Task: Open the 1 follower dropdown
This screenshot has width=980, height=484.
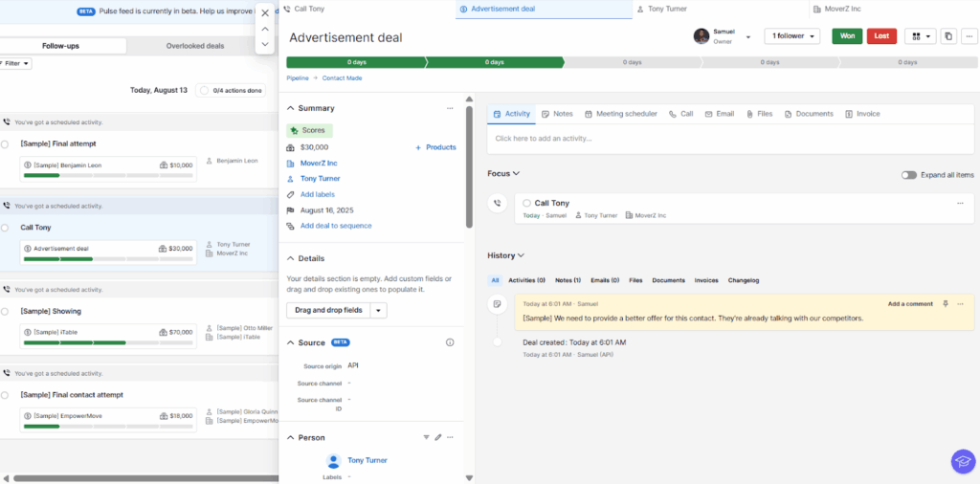Action: (791, 36)
